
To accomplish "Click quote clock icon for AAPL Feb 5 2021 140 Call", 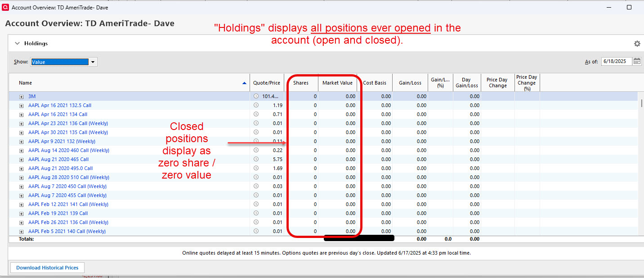I will pos(256,231).
